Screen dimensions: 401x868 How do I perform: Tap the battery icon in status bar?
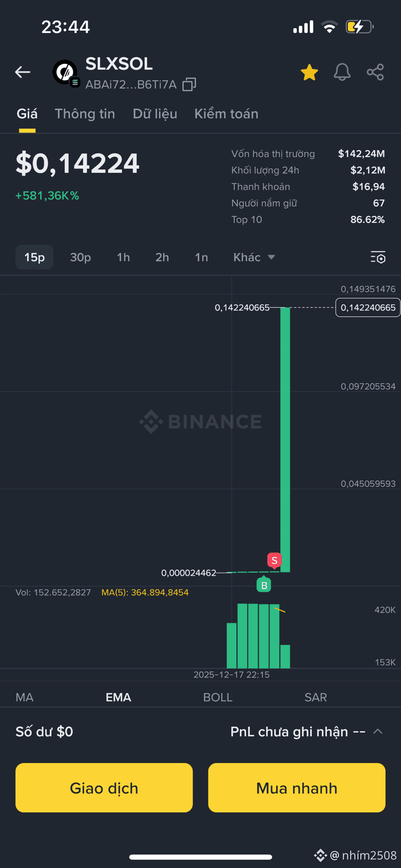point(359,27)
